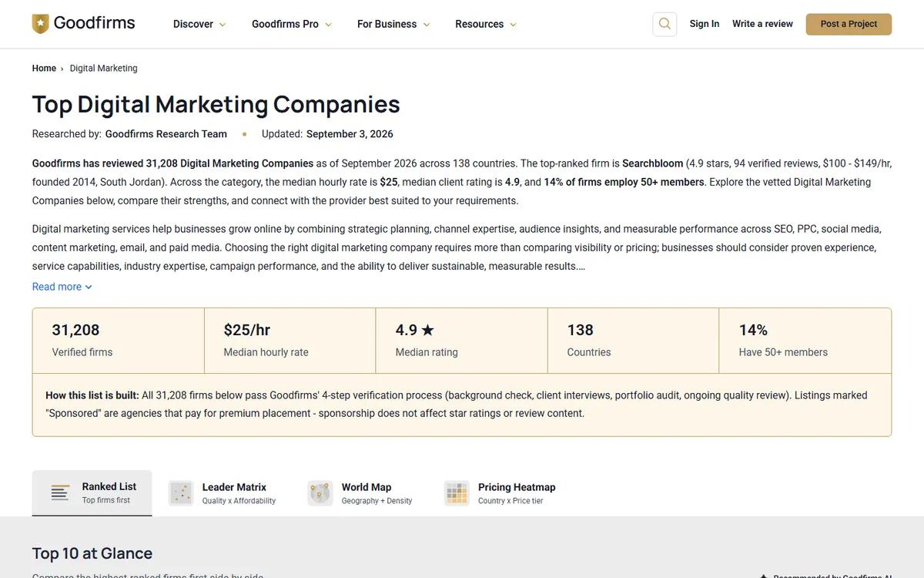Expand the Discover dropdown menu
924x578 pixels.
(199, 24)
